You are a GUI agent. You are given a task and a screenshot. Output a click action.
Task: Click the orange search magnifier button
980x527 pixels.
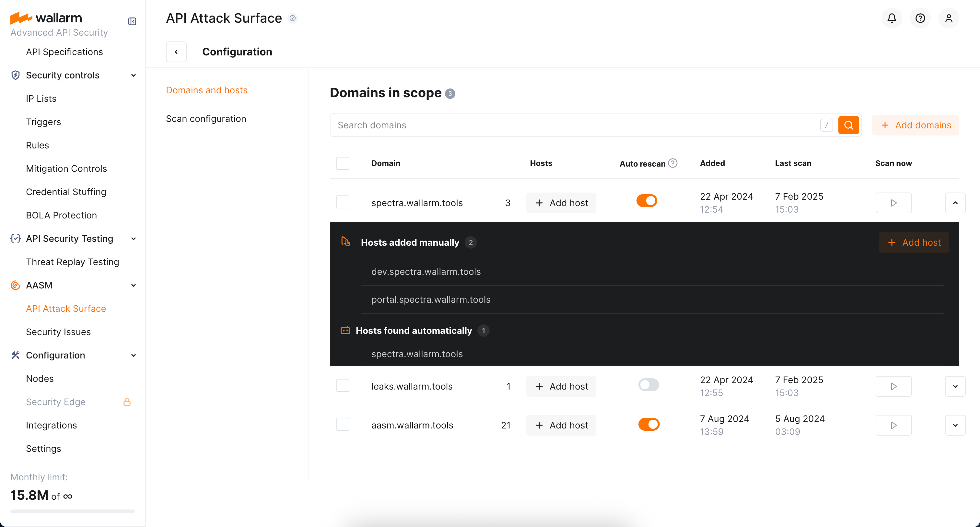click(848, 125)
